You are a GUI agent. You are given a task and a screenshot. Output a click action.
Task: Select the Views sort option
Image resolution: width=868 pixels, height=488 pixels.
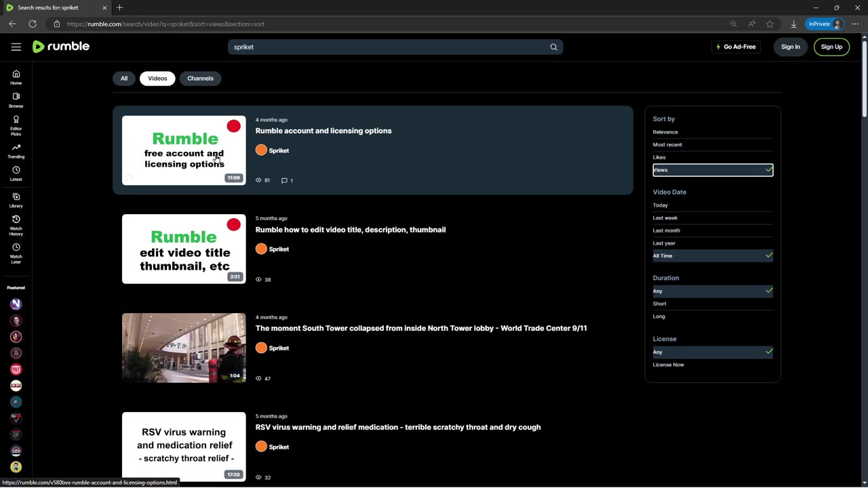click(x=713, y=170)
